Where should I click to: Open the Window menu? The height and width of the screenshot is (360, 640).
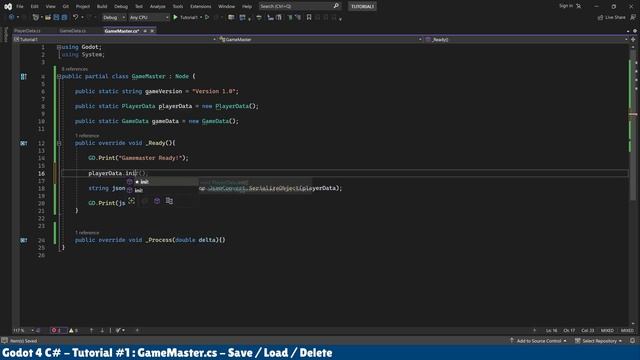[227, 7]
